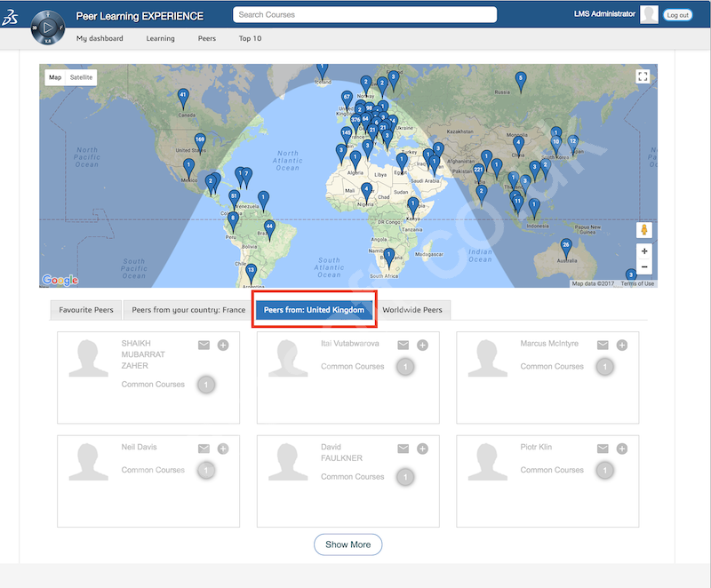711x588 pixels.
Task: Toggle the map fullscreen icon
Action: (x=643, y=76)
